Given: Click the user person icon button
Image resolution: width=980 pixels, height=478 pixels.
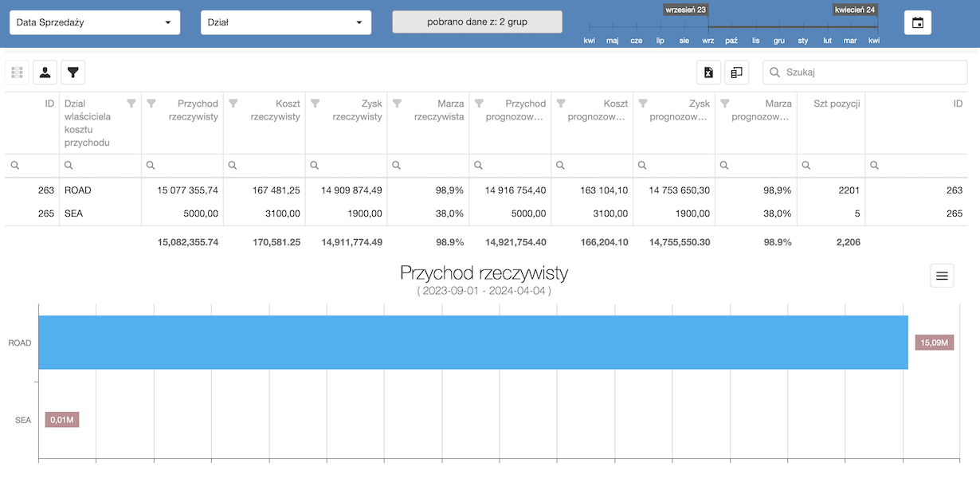Looking at the screenshot, I should point(45,72).
